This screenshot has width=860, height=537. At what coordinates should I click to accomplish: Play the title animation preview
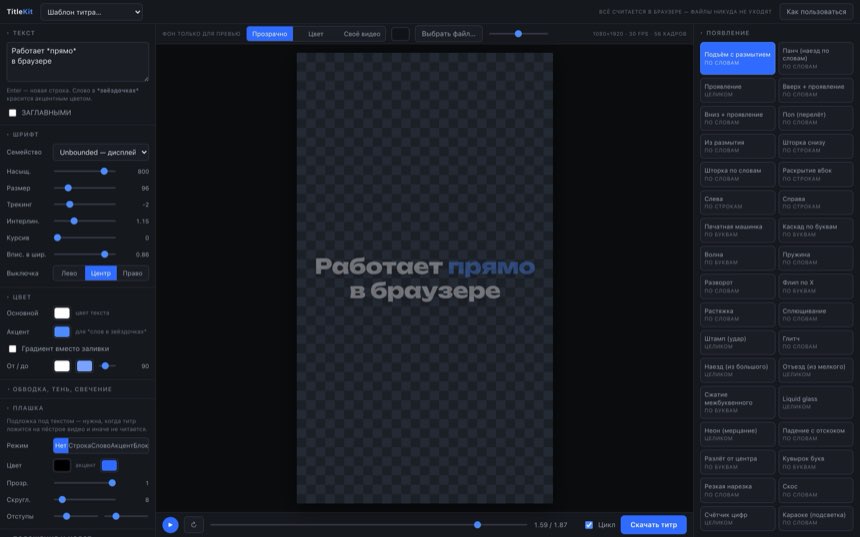[x=170, y=525]
